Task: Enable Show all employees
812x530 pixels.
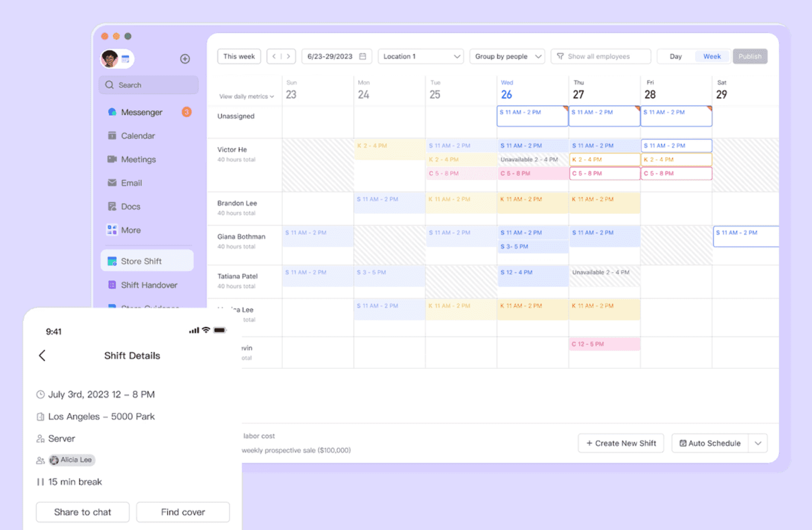Action: (600, 56)
